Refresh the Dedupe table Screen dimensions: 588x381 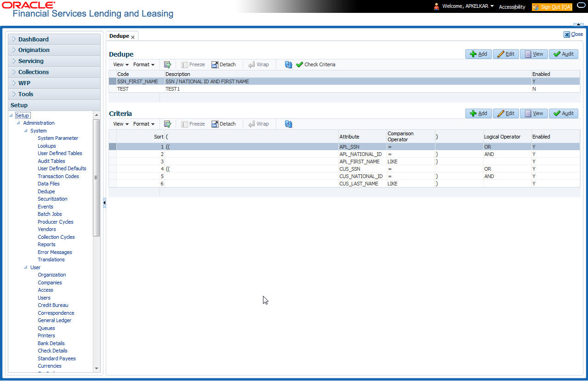pyautogui.click(x=289, y=65)
